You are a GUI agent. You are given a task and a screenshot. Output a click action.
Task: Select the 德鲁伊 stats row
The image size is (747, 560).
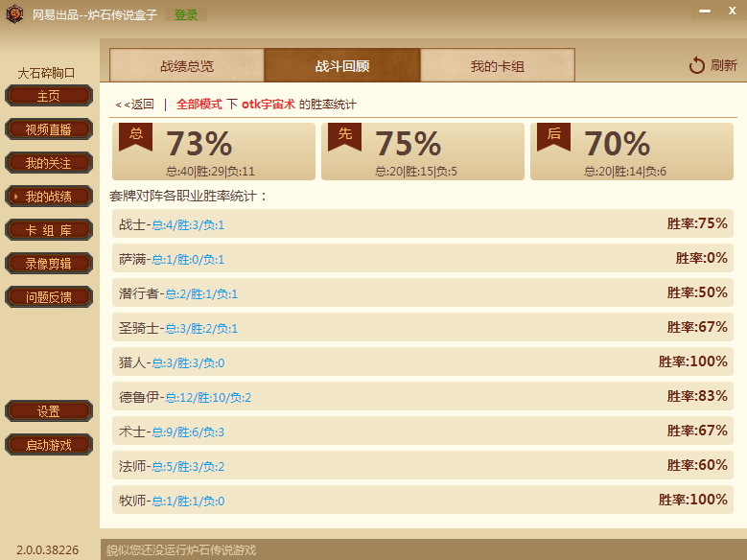click(x=423, y=397)
